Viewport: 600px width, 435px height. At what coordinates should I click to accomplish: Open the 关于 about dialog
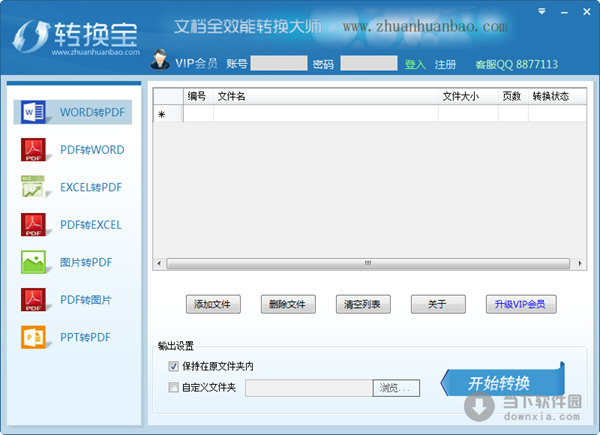click(x=438, y=304)
